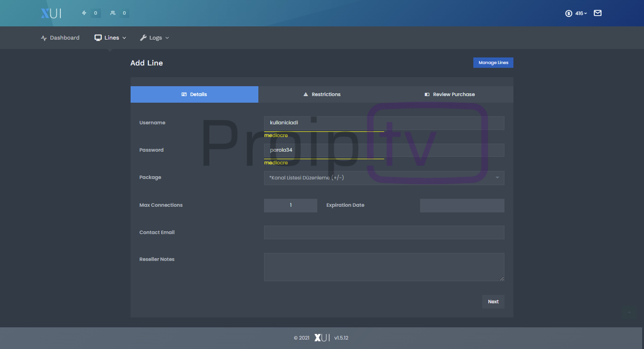Click the XUI logo in the footer
Screen dimensions: 644x349
point(322,338)
